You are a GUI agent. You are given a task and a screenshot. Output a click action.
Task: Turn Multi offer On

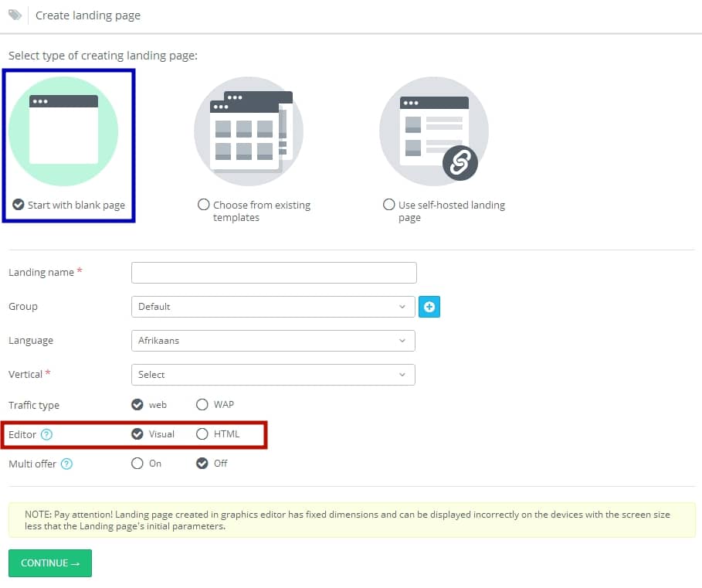[x=137, y=463]
